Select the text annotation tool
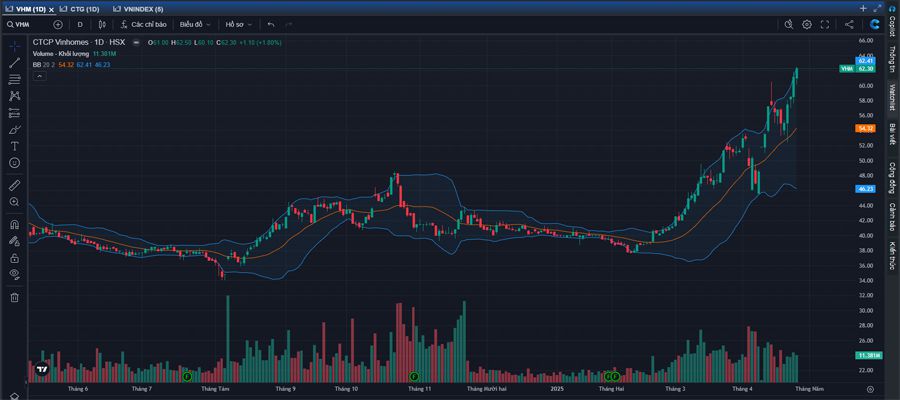The height and width of the screenshot is (400, 900). 15,146
